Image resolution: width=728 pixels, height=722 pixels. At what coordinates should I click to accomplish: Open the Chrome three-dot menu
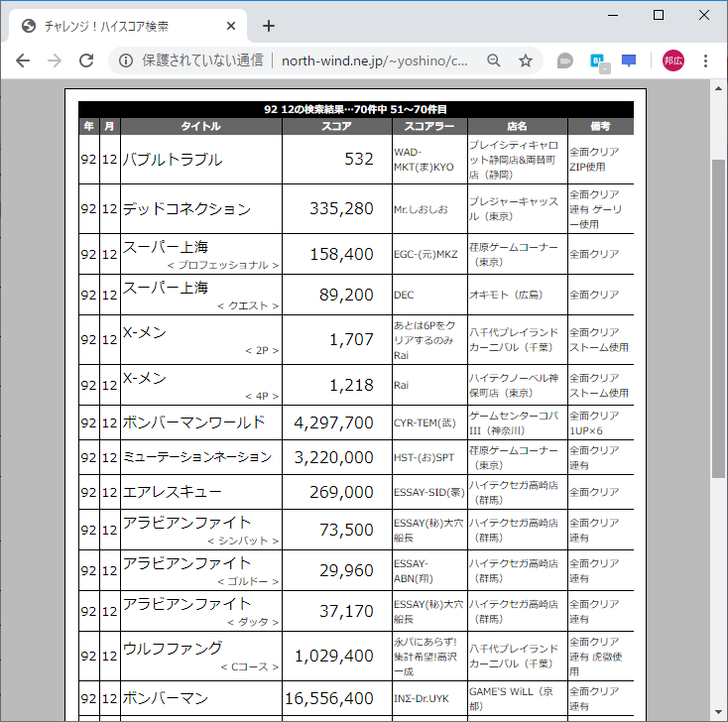(705, 60)
